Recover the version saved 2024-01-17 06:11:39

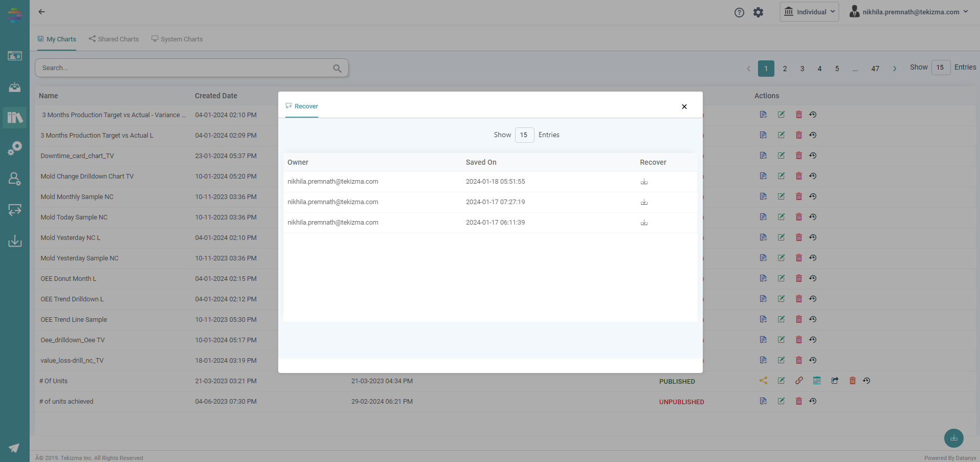(644, 223)
